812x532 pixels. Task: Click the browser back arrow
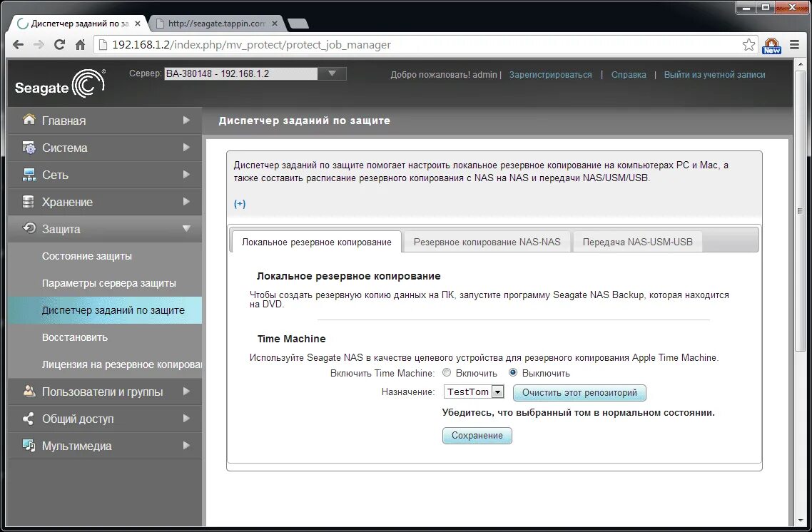[18, 45]
